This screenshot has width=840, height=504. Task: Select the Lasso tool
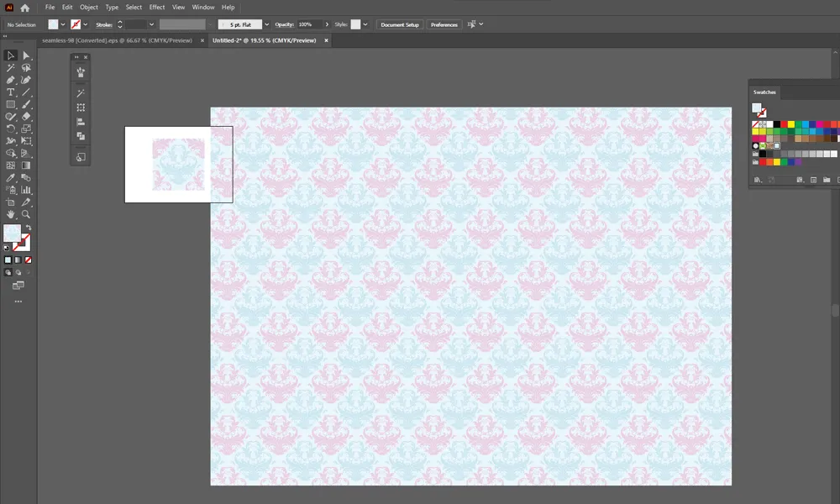click(x=26, y=67)
